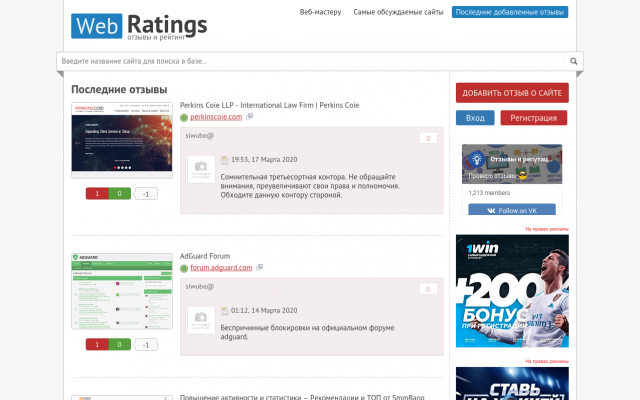Screen dimensions: 640x400
Task: Click the search magnifier icon
Action: click(573, 61)
